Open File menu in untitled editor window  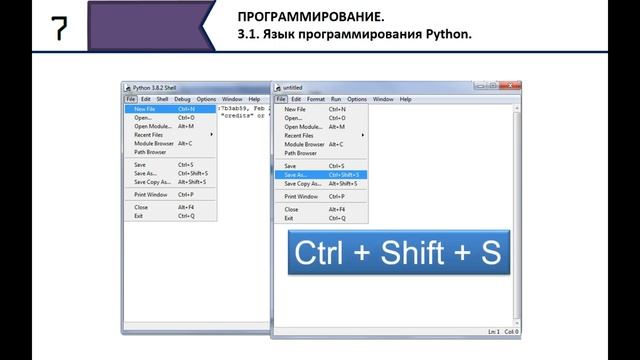280,99
